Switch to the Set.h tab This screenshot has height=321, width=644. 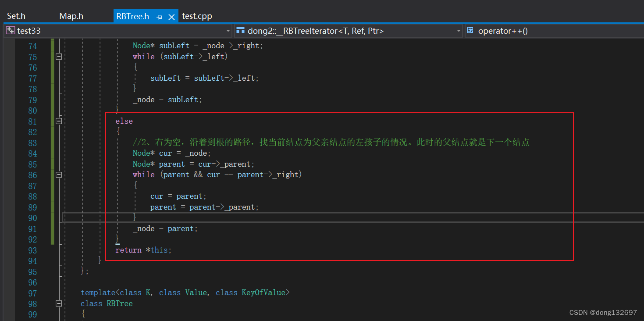click(x=16, y=16)
